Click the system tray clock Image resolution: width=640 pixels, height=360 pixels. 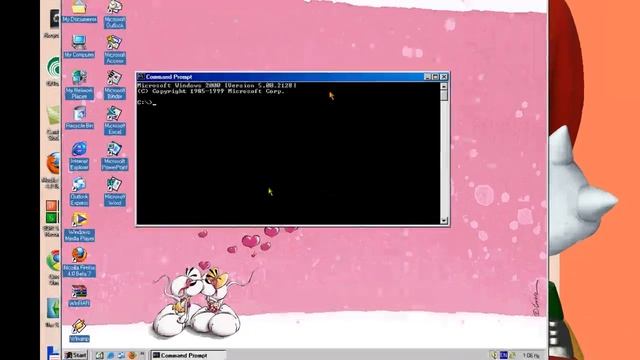coord(531,356)
